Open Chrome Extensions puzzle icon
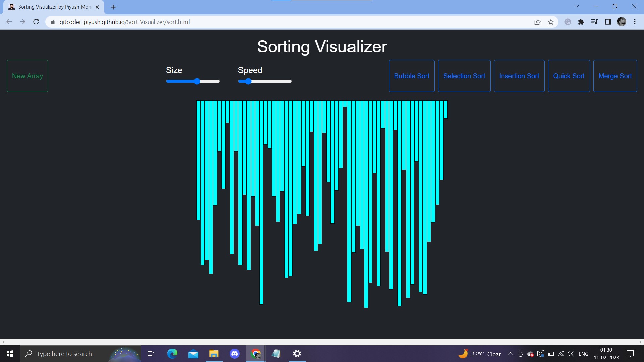644x362 pixels. tap(581, 22)
